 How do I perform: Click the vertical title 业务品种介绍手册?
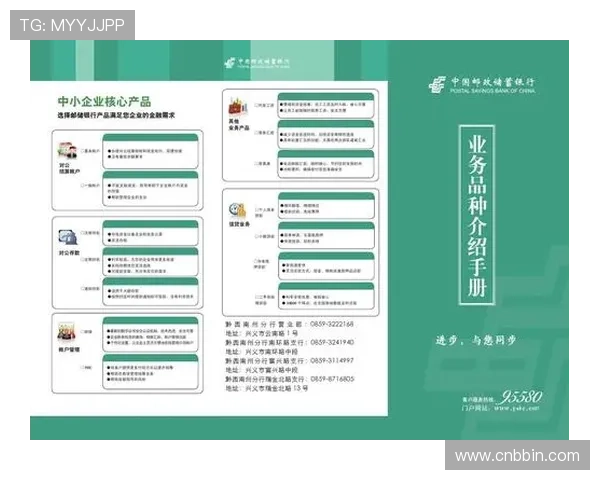coord(477,215)
